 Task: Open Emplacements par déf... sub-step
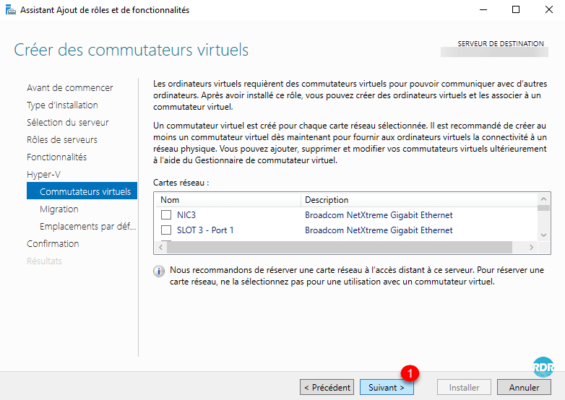point(88,226)
